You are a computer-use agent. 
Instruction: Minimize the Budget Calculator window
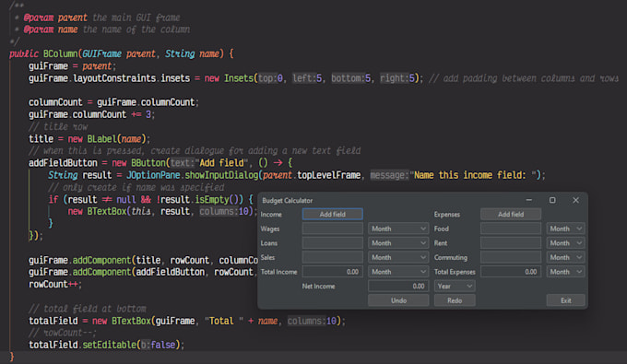pos(528,200)
